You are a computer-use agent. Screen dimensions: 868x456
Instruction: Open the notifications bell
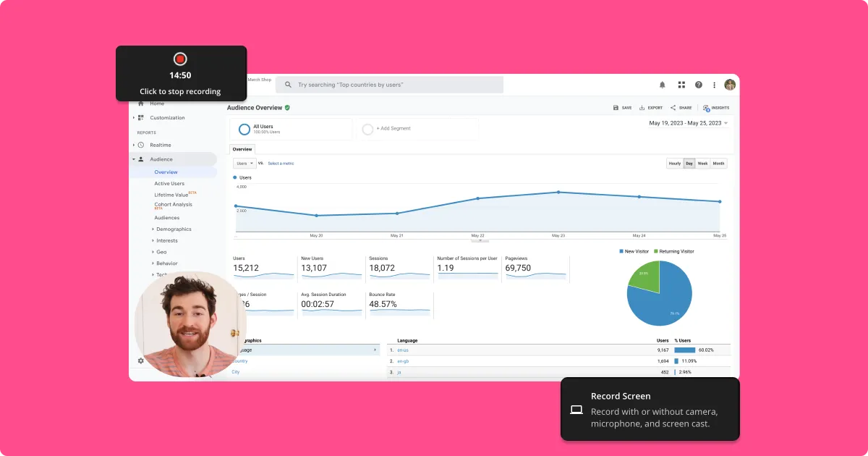662,85
